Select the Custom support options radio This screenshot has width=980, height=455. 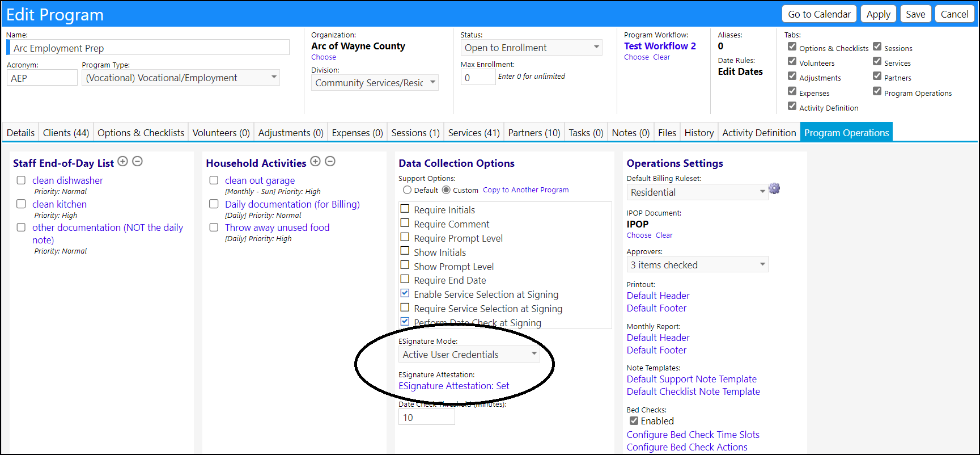pyautogui.click(x=446, y=190)
